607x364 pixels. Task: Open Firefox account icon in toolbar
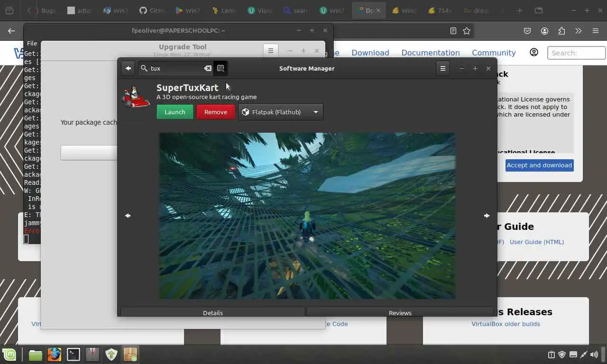click(544, 31)
